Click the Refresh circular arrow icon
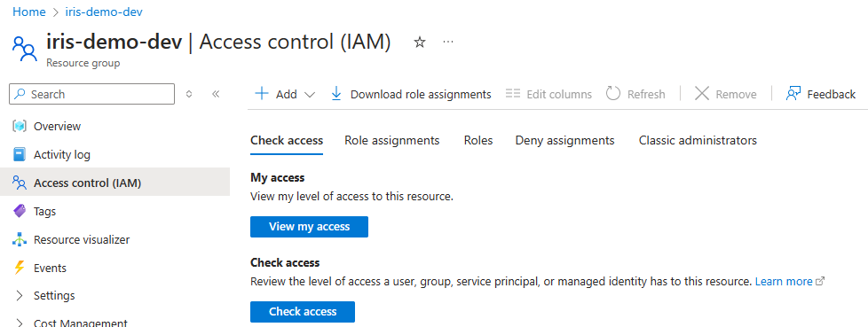Image resolution: width=868 pixels, height=327 pixels. coord(612,93)
